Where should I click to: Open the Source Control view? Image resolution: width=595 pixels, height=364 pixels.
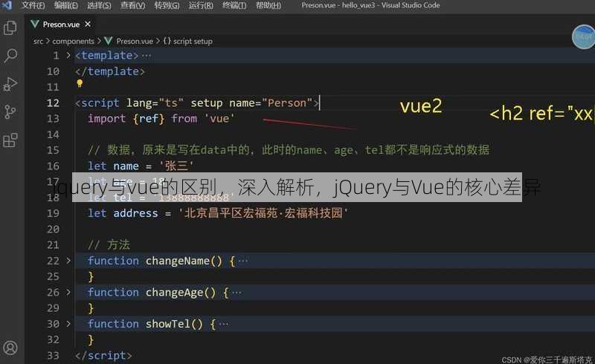(x=10, y=111)
